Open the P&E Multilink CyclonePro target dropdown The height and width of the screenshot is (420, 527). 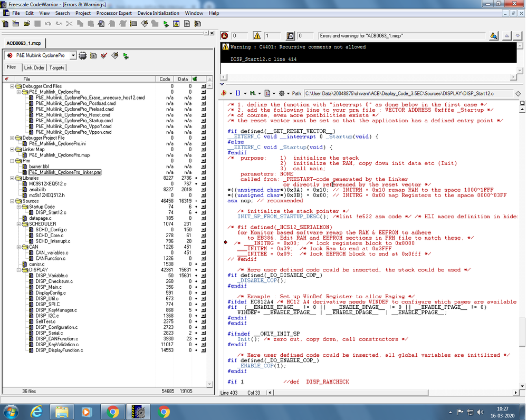(x=73, y=55)
